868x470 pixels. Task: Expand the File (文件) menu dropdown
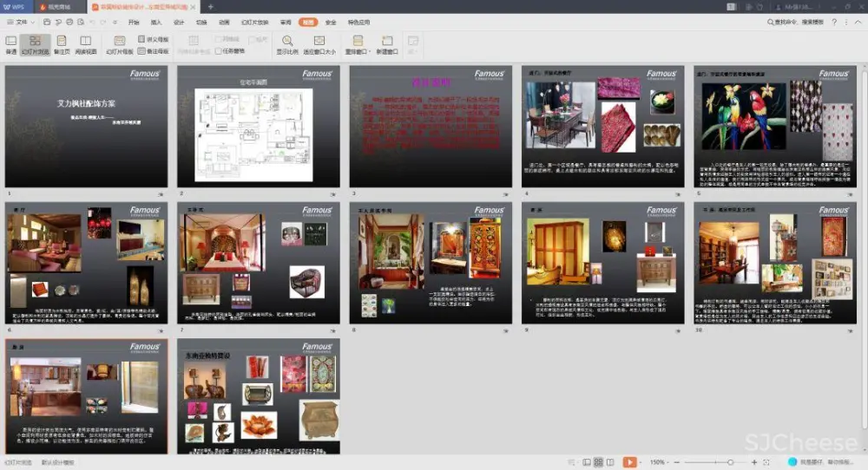22,22
